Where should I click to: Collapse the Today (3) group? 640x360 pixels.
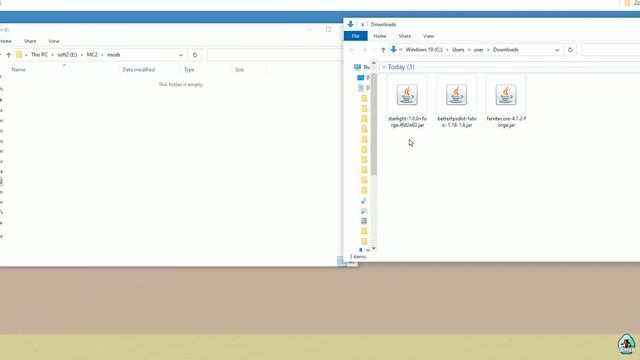click(384, 67)
